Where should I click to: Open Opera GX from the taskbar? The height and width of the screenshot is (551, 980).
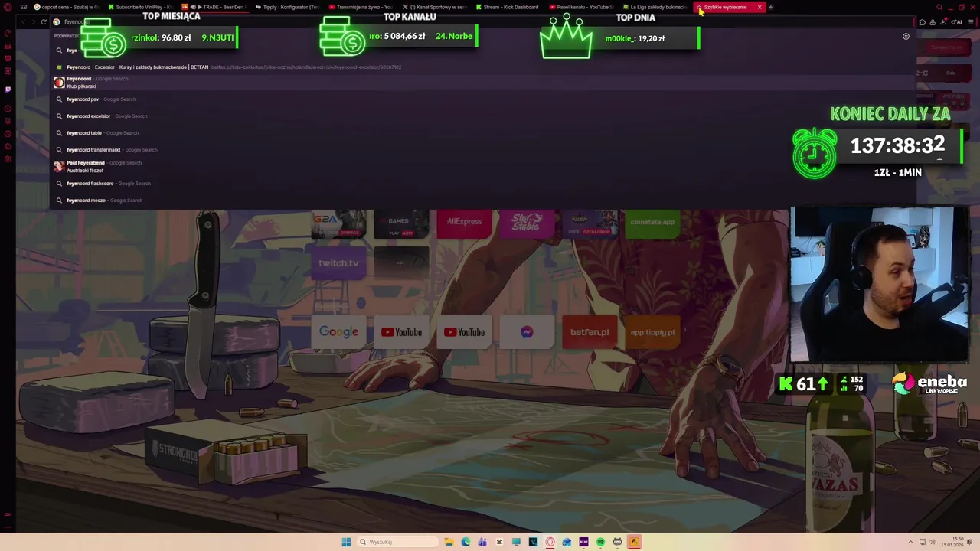[x=550, y=542]
